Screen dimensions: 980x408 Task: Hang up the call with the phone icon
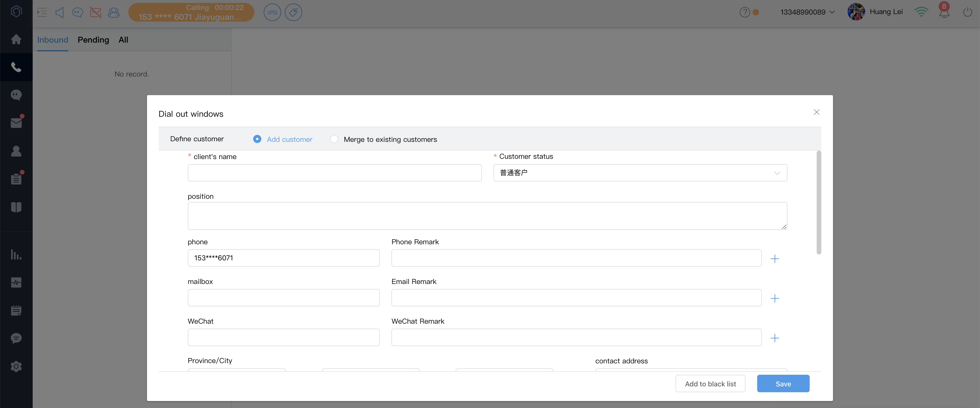(x=272, y=12)
